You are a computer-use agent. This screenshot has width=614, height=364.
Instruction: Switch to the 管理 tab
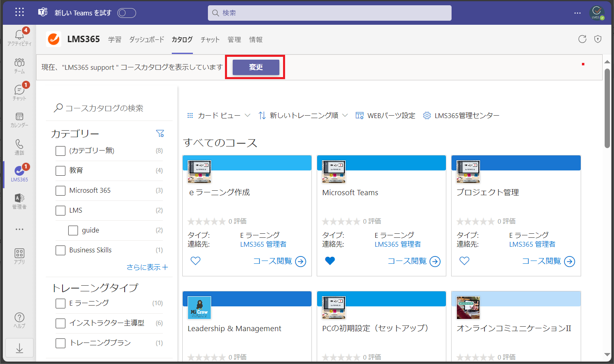pyautogui.click(x=234, y=39)
